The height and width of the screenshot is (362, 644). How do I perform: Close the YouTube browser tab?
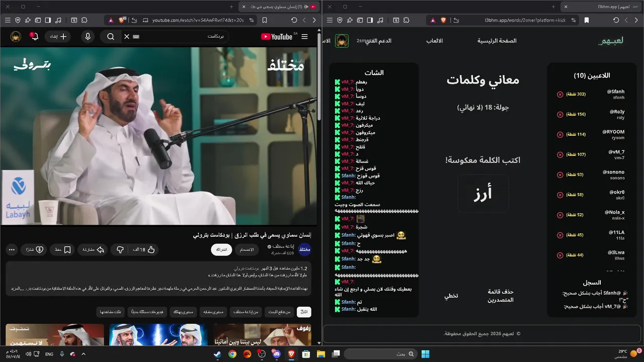[244, 7]
